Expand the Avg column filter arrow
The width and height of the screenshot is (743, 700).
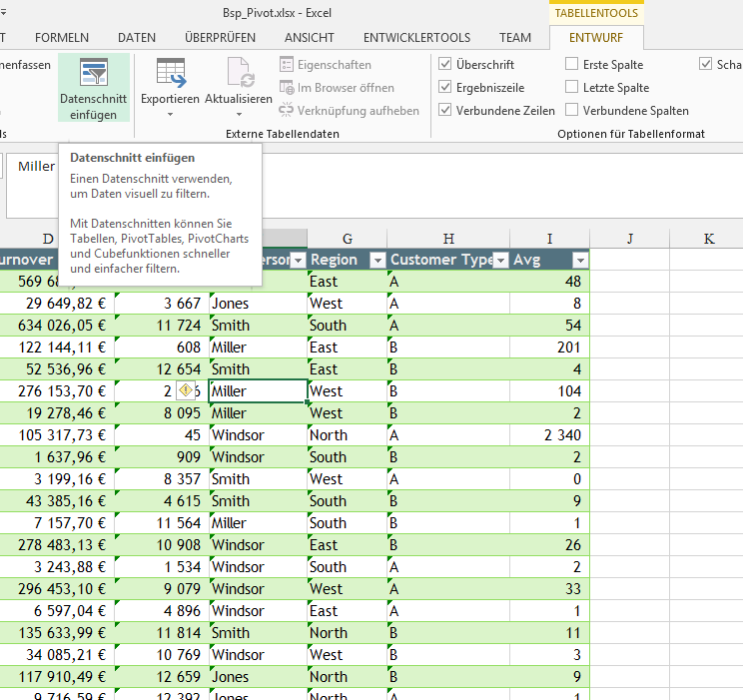pyautogui.click(x=578, y=261)
